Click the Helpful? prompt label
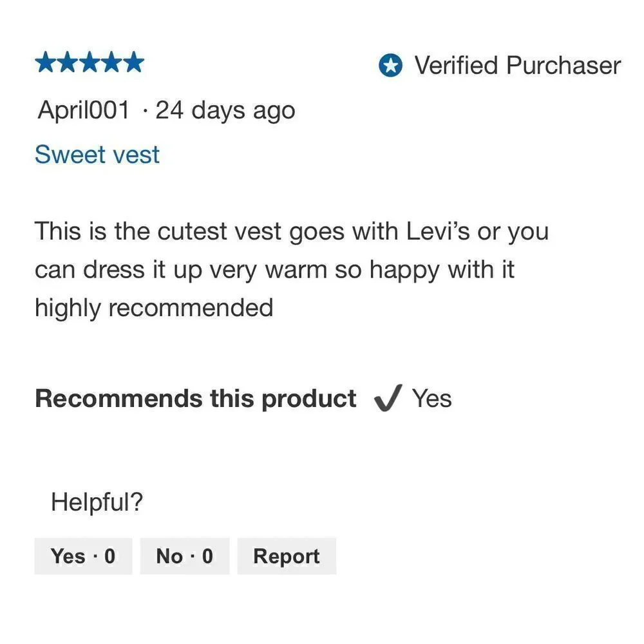 97,502
